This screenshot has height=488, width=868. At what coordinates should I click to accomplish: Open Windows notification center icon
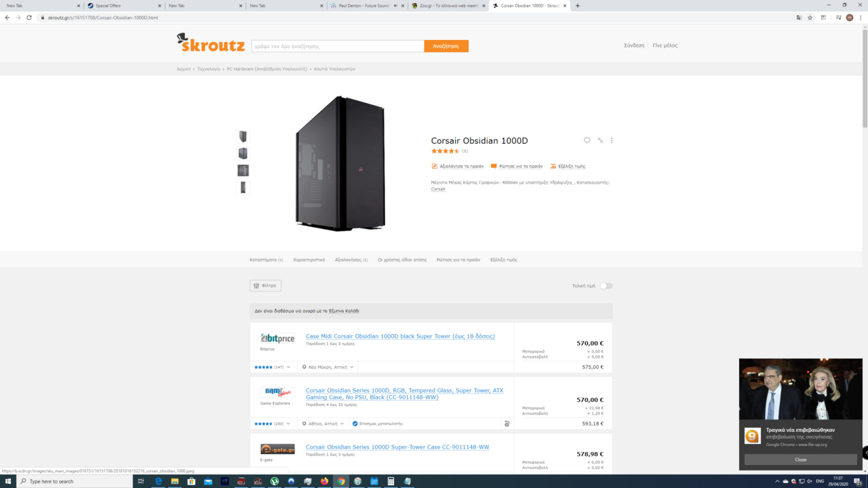coord(858,481)
